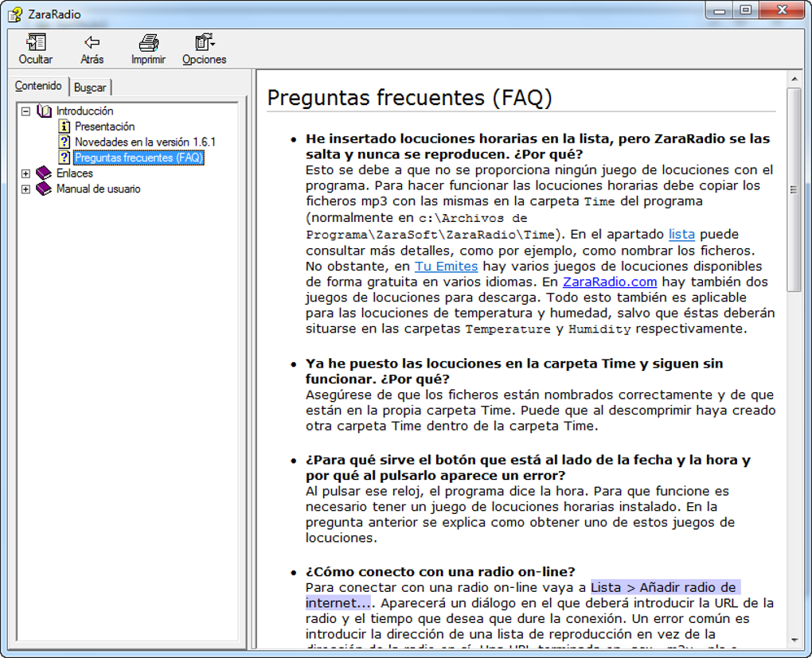
Task: Click the Preguntas frecuentes question page icon
Action: point(64,158)
